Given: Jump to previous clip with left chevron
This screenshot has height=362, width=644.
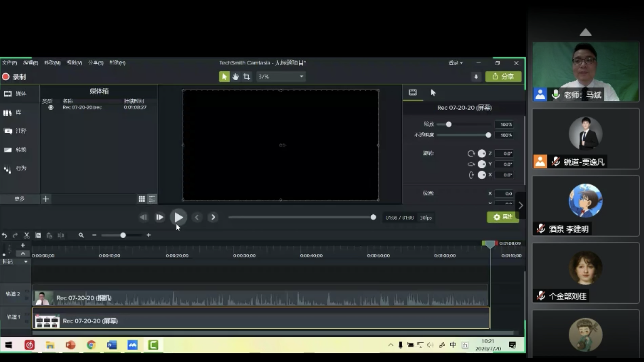Looking at the screenshot, I should [196, 217].
